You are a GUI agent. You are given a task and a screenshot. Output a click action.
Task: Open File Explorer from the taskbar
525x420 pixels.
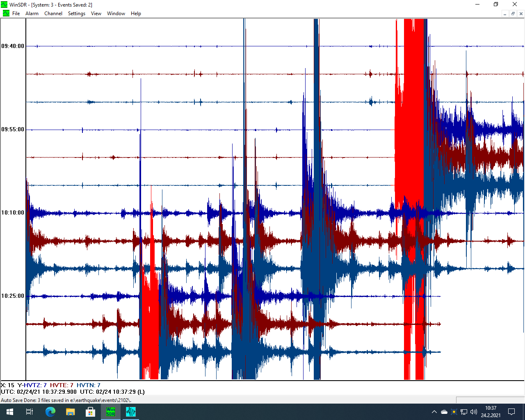pyautogui.click(x=71, y=412)
